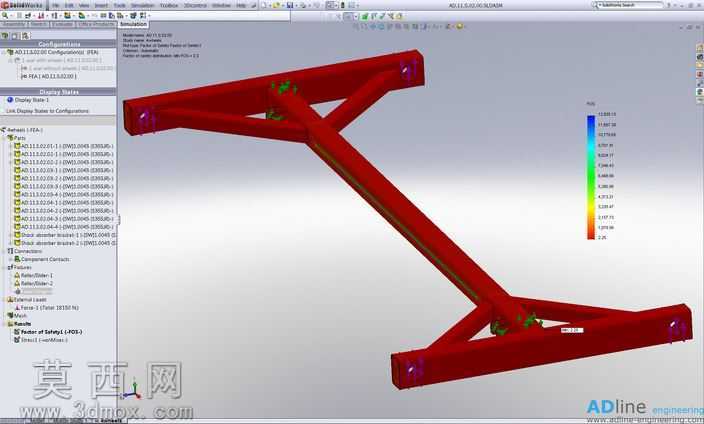Open the View menu
This screenshot has width=704, height=424.
coord(84,5)
